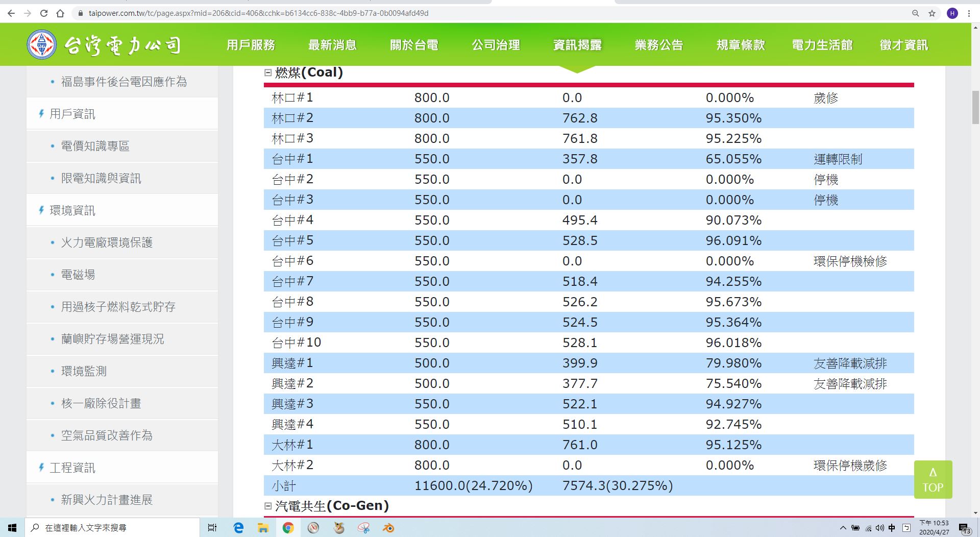Viewport: 980px width, 537px height.
Task: Select 興達#1 status 友善降載減排
Action: click(x=850, y=363)
